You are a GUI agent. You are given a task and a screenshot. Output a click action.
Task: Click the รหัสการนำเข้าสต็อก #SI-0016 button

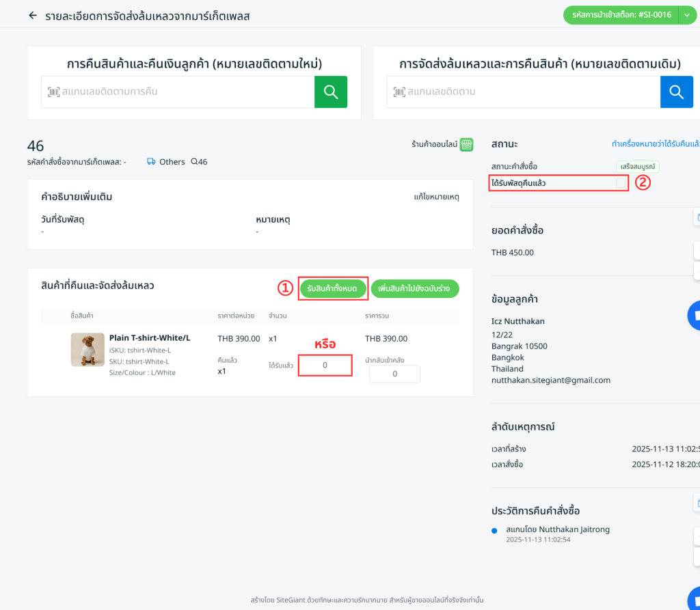click(619, 16)
